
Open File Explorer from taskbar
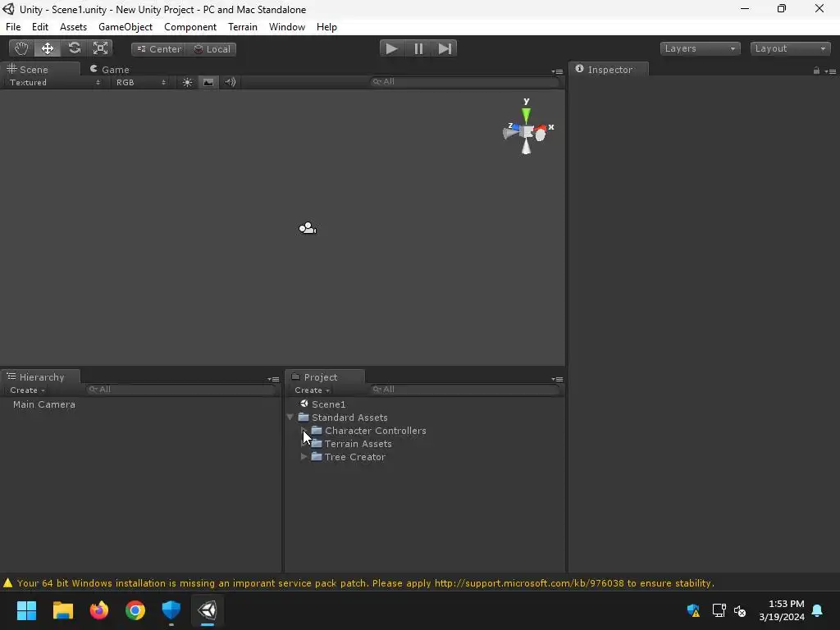(x=62, y=610)
